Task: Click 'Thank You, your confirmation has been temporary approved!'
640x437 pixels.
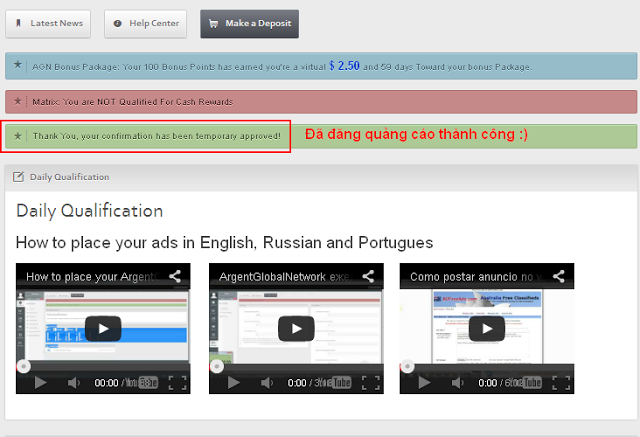Action: (157, 136)
